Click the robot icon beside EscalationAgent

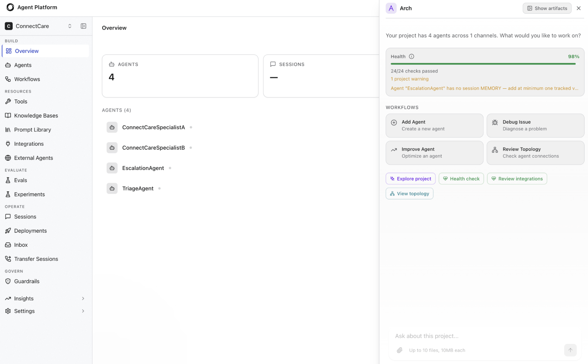(112, 168)
